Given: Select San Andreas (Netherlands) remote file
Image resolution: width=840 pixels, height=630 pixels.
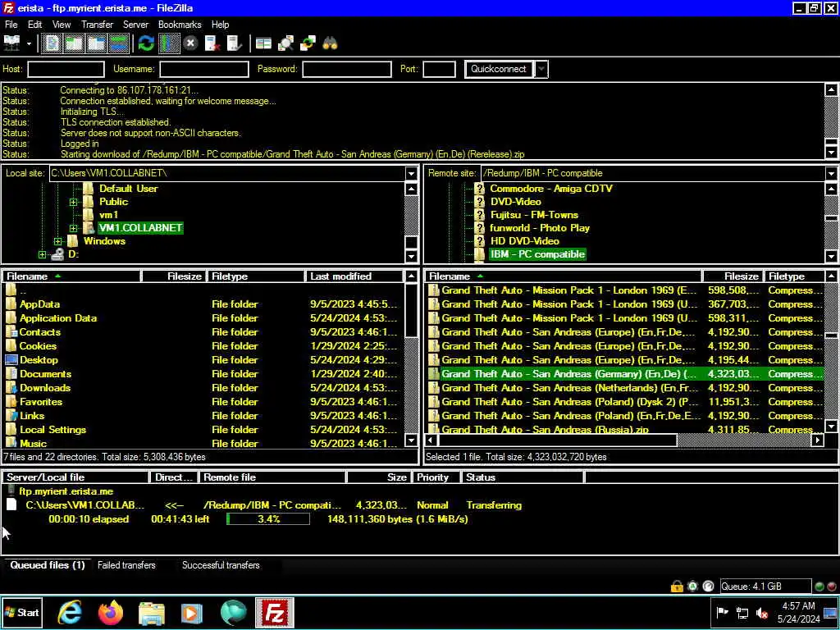Looking at the screenshot, I should pyautogui.click(x=624, y=388).
